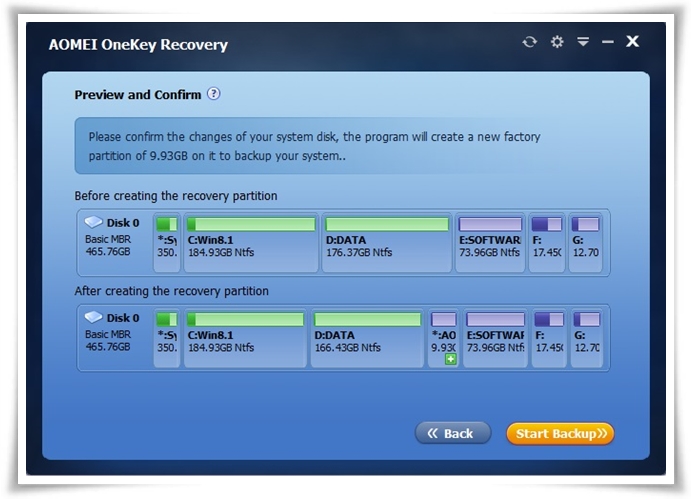Select F: partition in Before layout
Screen dimensions: 691x499
tap(546, 243)
